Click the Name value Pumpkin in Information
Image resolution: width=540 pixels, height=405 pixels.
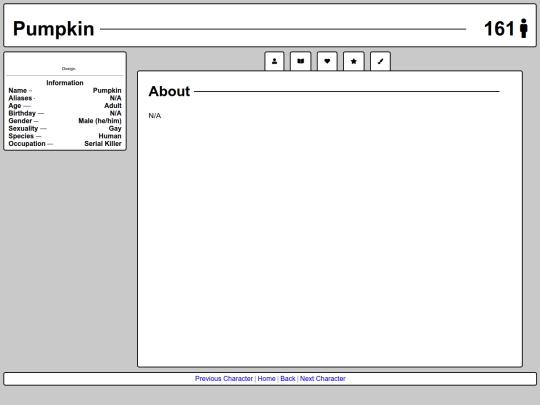pyautogui.click(x=107, y=91)
